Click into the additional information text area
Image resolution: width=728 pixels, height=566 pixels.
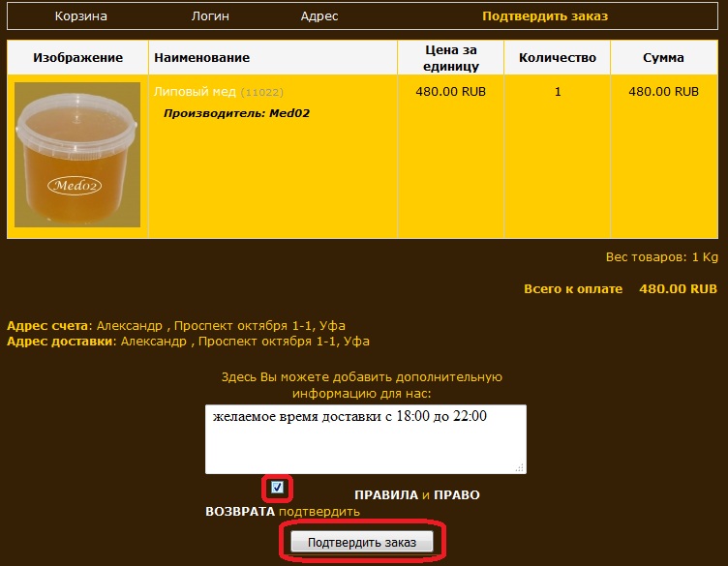[366, 439]
